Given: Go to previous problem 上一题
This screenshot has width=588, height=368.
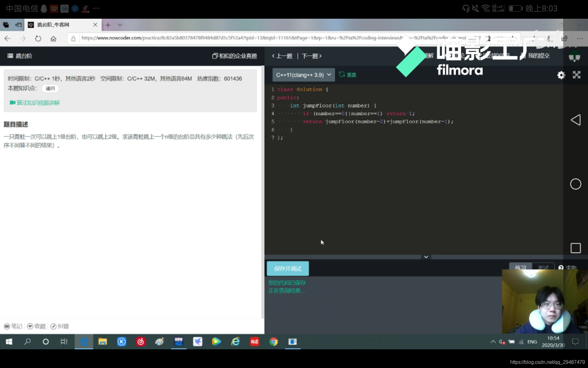Looking at the screenshot, I should (x=282, y=56).
